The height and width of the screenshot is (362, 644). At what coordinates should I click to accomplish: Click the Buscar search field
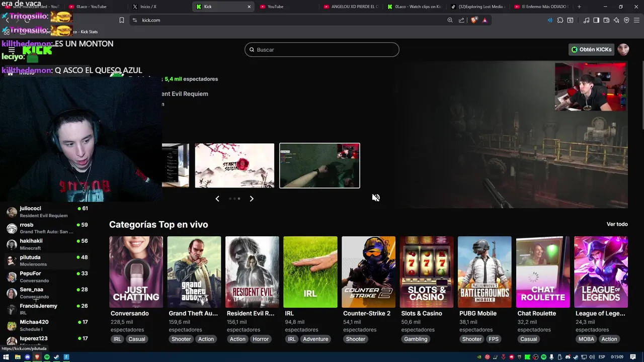point(322,50)
